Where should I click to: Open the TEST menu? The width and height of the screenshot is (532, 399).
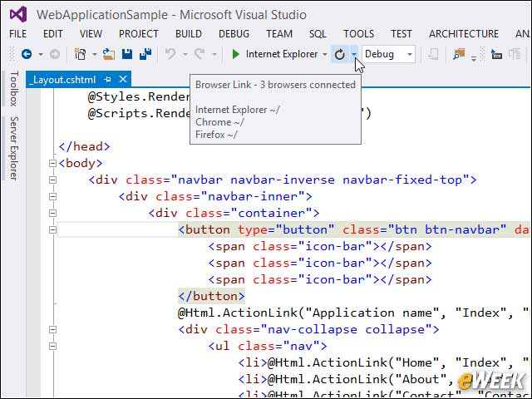[x=401, y=34]
